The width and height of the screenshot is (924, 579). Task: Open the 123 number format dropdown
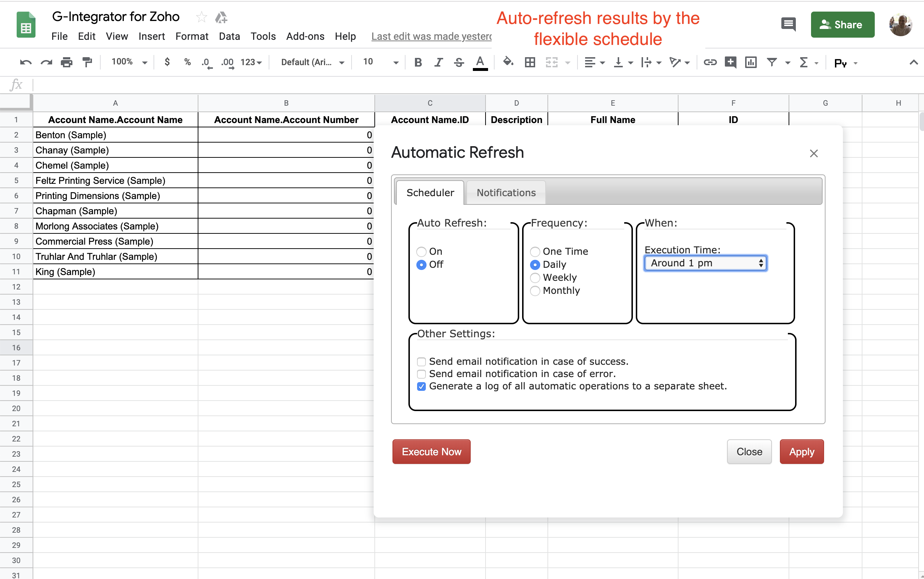click(x=251, y=62)
